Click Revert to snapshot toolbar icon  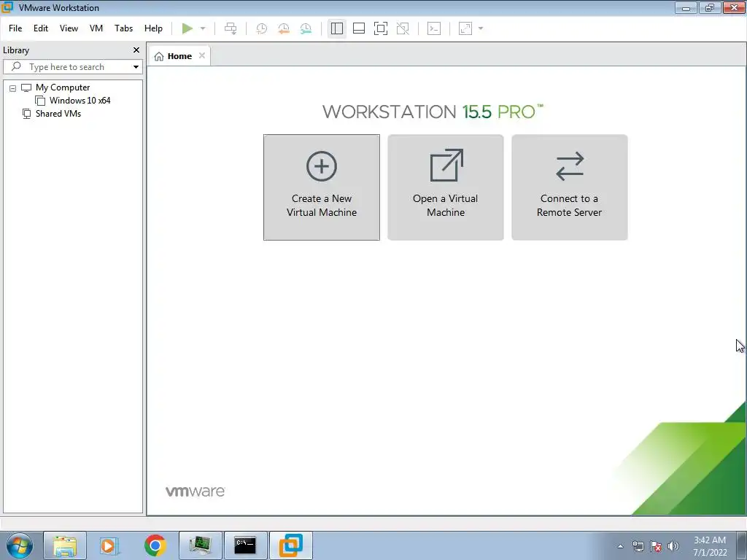pos(284,28)
